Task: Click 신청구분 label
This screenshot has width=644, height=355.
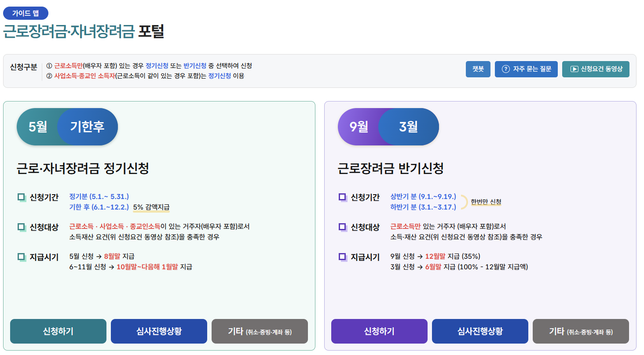Action: (x=24, y=67)
